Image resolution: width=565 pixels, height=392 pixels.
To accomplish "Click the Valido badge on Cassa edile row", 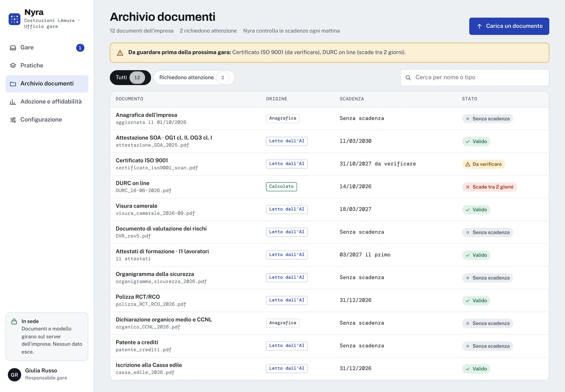I will click(x=476, y=369).
